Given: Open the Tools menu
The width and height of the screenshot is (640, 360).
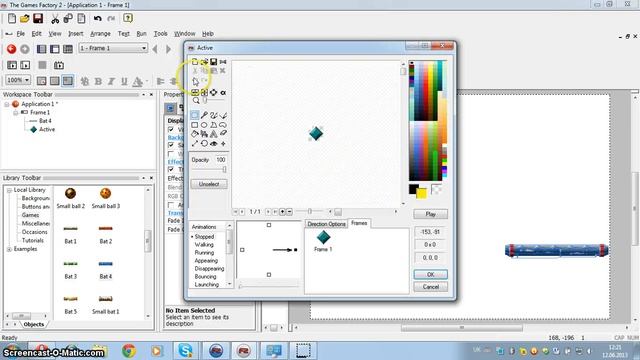Looking at the screenshot, I should (160, 33).
